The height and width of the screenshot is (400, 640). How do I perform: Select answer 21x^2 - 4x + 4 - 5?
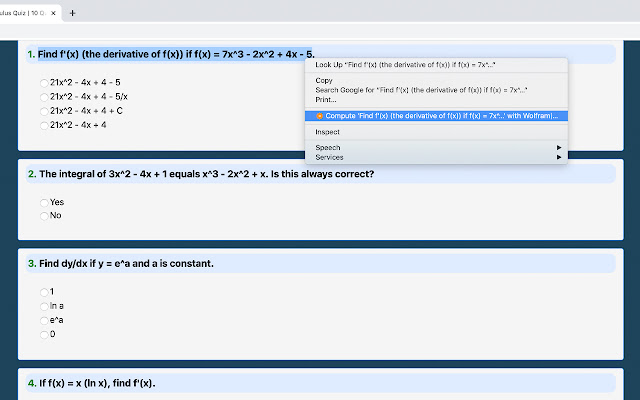[45, 82]
